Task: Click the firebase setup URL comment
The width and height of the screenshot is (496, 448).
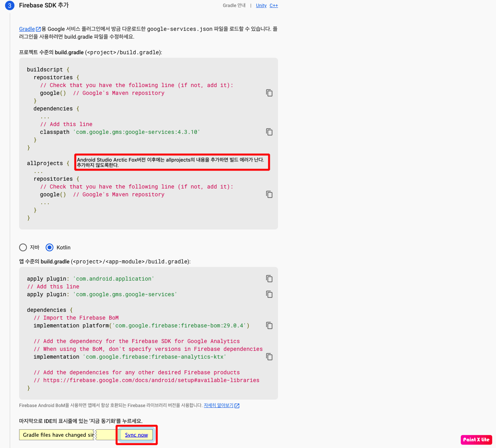Action: click(147, 380)
